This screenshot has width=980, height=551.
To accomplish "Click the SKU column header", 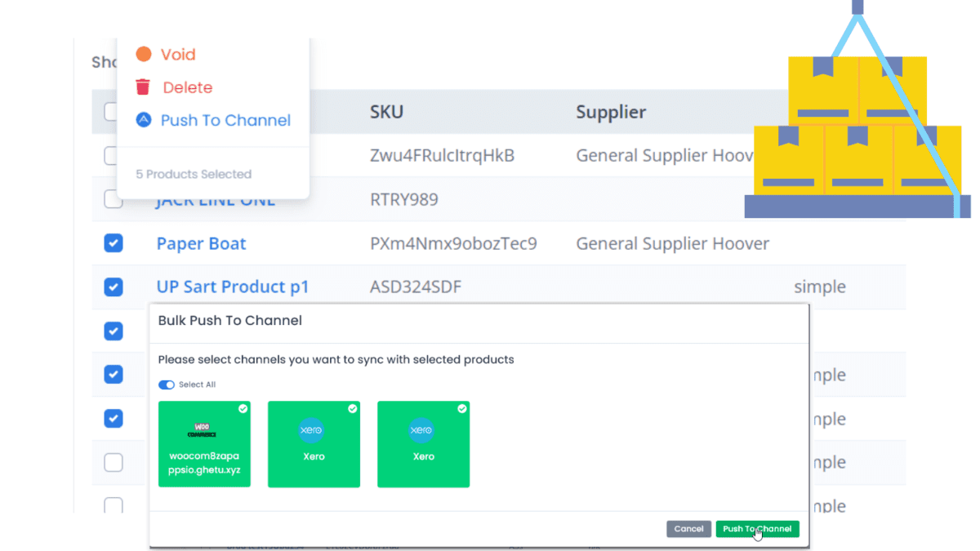I will pyautogui.click(x=386, y=112).
